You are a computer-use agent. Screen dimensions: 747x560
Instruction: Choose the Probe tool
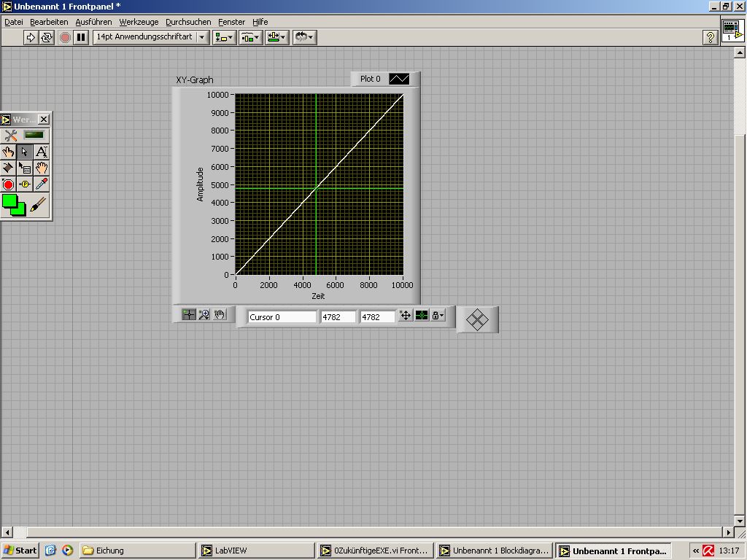click(25, 184)
